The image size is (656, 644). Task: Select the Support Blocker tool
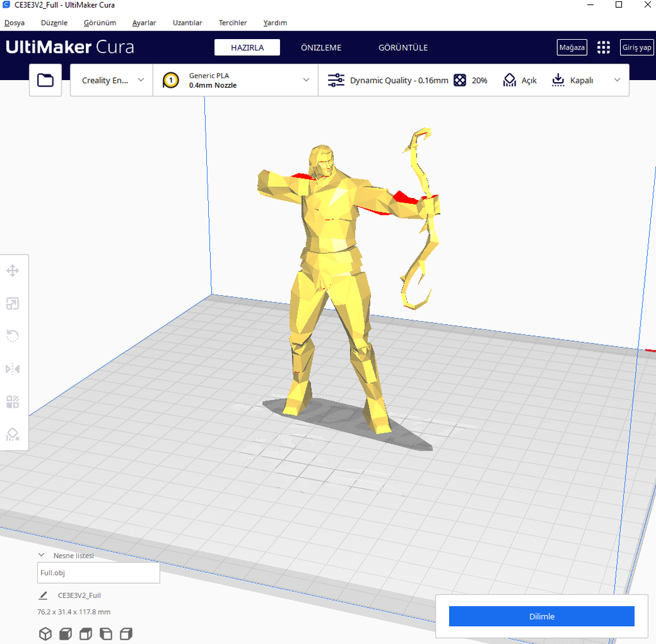coord(13,434)
